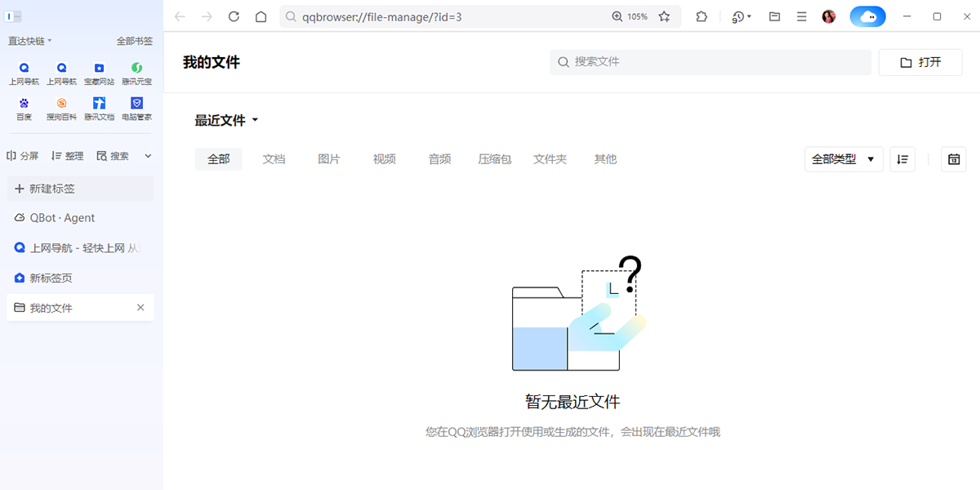Select the 音频 filter tab
The width and height of the screenshot is (980, 490).
[440, 159]
